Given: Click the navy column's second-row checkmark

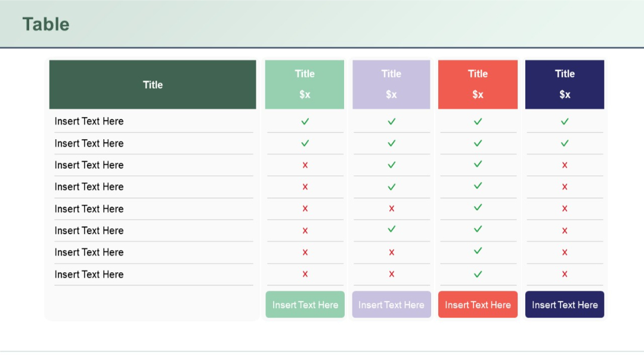Looking at the screenshot, I should point(564,143).
